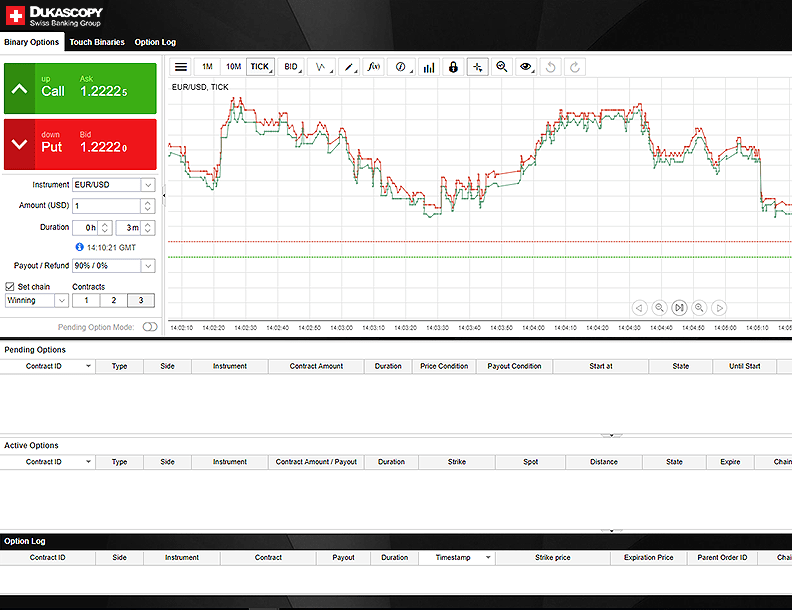Click the blue info icon beside GMT time

click(x=79, y=247)
